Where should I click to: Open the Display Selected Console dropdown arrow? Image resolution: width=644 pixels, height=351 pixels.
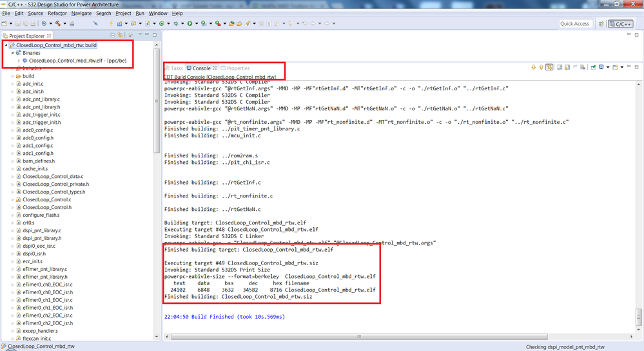click(608, 67)
